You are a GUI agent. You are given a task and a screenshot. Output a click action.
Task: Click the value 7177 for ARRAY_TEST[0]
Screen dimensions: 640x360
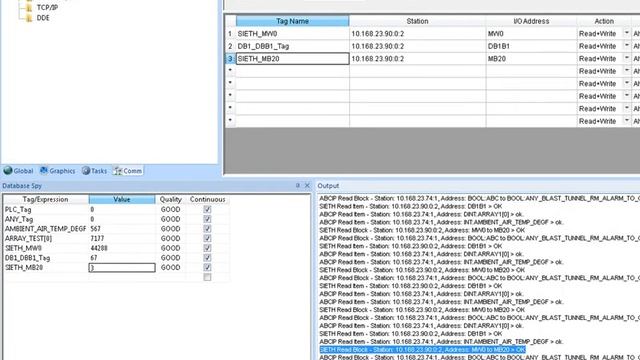coord(97,238)
